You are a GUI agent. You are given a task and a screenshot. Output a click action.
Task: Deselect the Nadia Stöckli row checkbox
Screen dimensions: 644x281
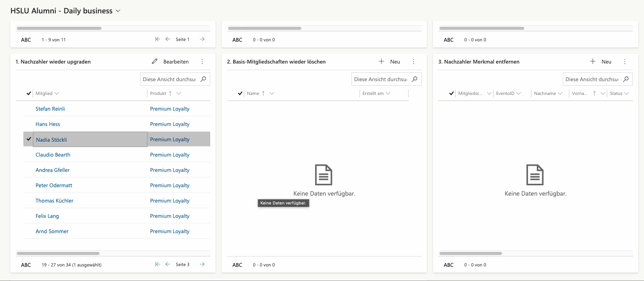tap(29, 139)
